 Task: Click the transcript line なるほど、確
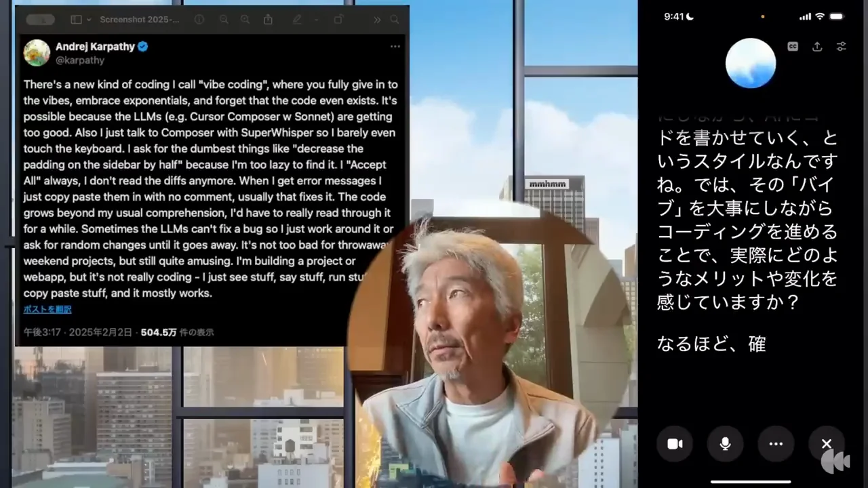pos(711,344)
